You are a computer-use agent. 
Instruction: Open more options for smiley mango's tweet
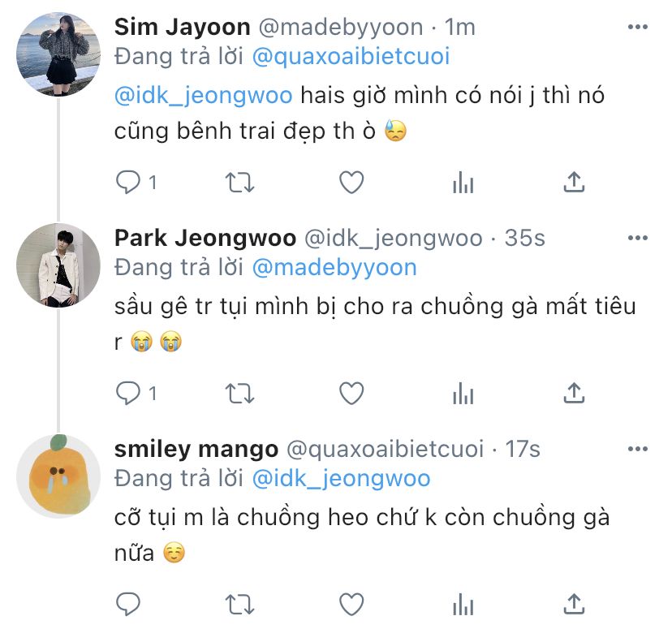(x=637, y=449)
